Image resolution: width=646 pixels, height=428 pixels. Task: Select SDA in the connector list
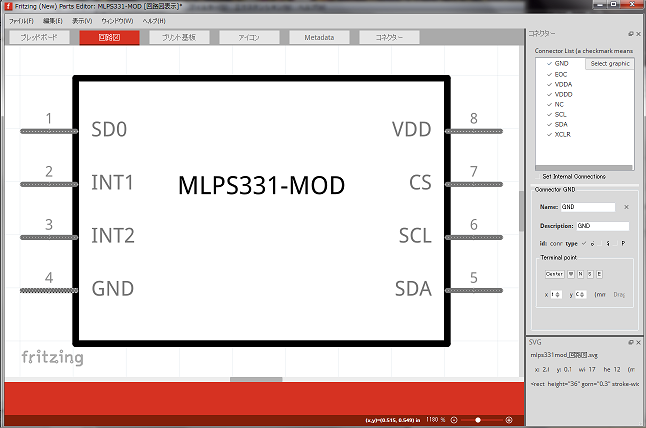pyautogui.click(x=561, y=124)
